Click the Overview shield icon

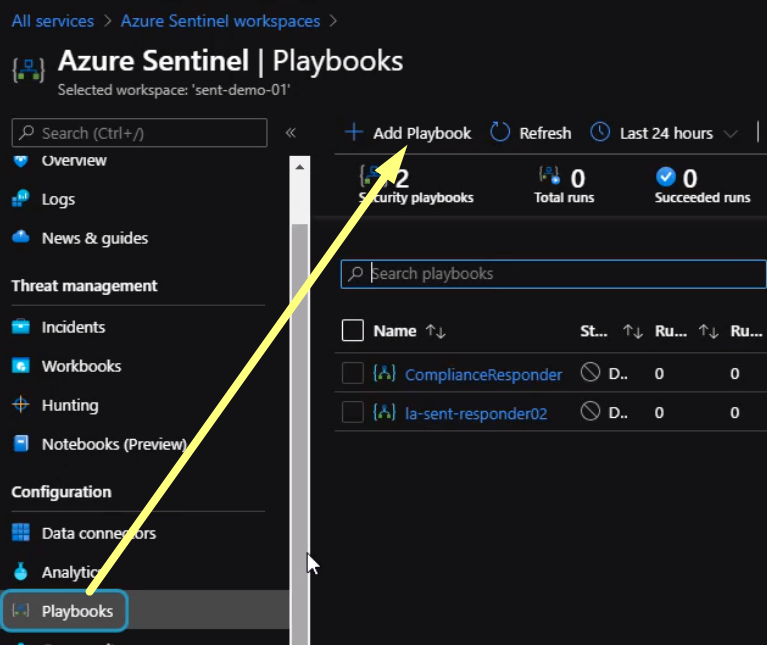(21, 160)
